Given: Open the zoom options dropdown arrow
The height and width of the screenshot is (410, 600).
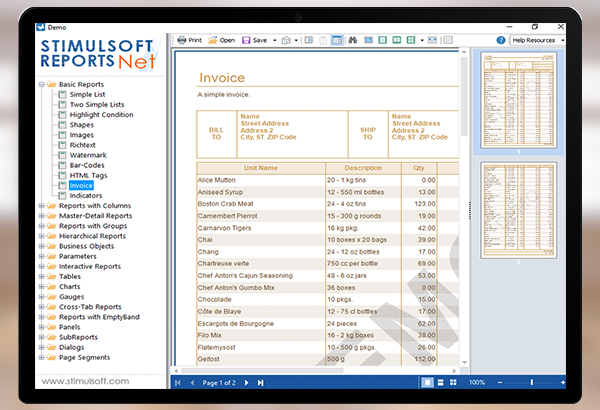Looking at the screenshot, I should point(422,40).
